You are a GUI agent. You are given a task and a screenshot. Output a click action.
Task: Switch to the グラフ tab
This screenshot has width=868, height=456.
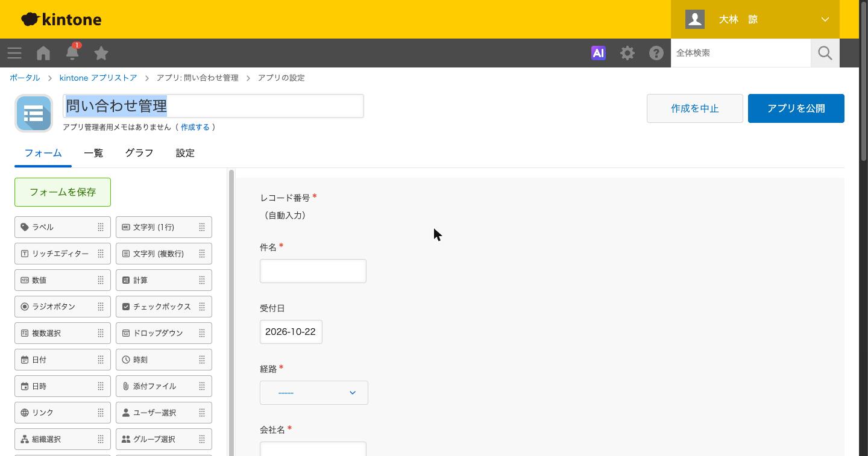(139, 153)
